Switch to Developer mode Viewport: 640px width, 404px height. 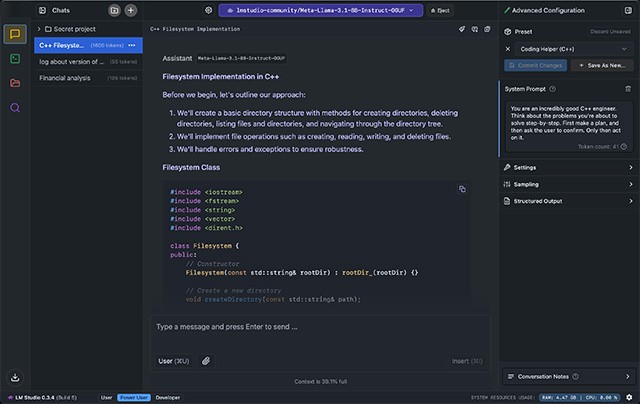click(x=167, y=397)
